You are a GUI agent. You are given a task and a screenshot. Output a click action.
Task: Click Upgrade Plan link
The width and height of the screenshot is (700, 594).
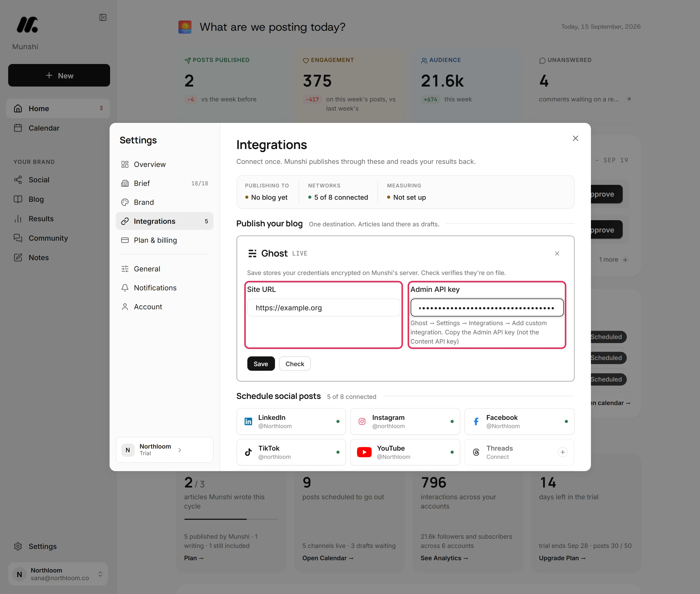point(562,558)
